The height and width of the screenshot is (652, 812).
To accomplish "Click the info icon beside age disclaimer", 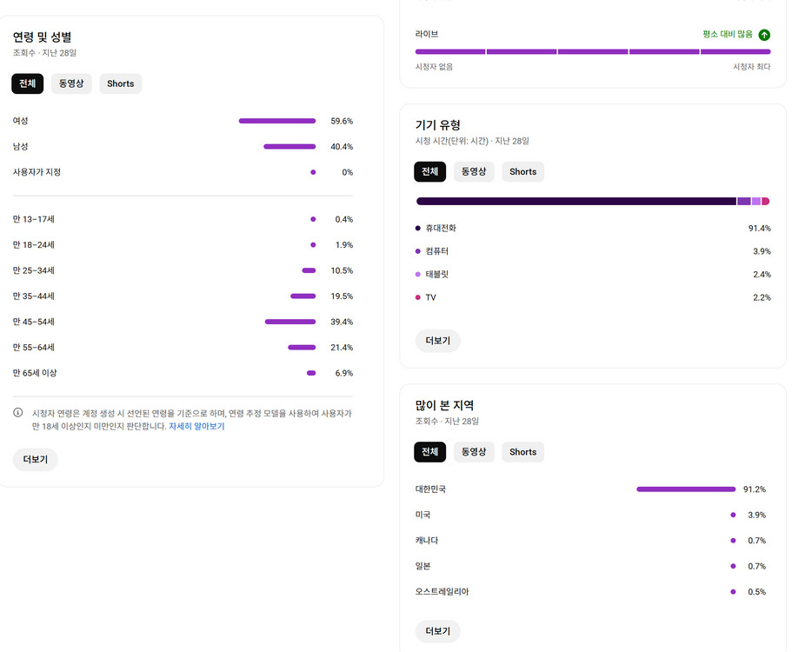I will [x=17, y=413].
